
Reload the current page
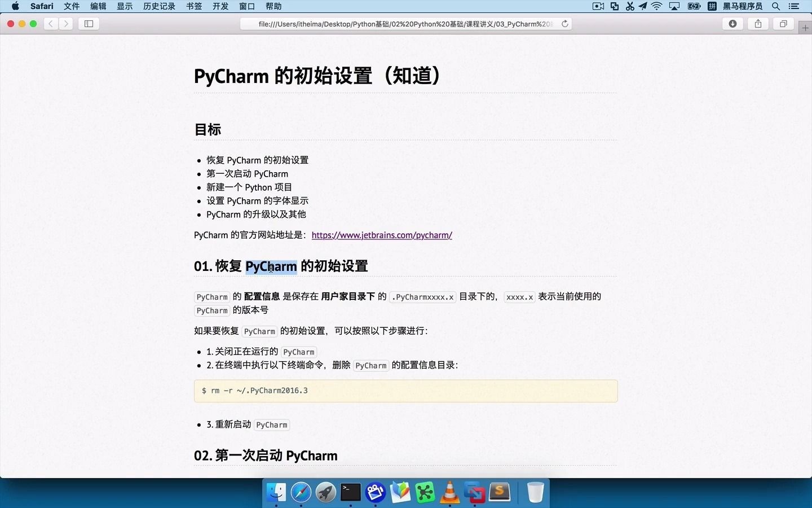pyautogui.click(x=565, y=24)
